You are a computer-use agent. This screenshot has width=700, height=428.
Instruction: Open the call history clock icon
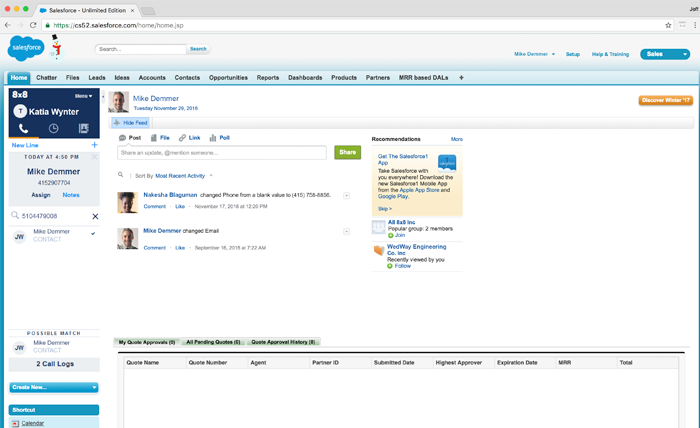pyautogui.click(x=53, y=129)
